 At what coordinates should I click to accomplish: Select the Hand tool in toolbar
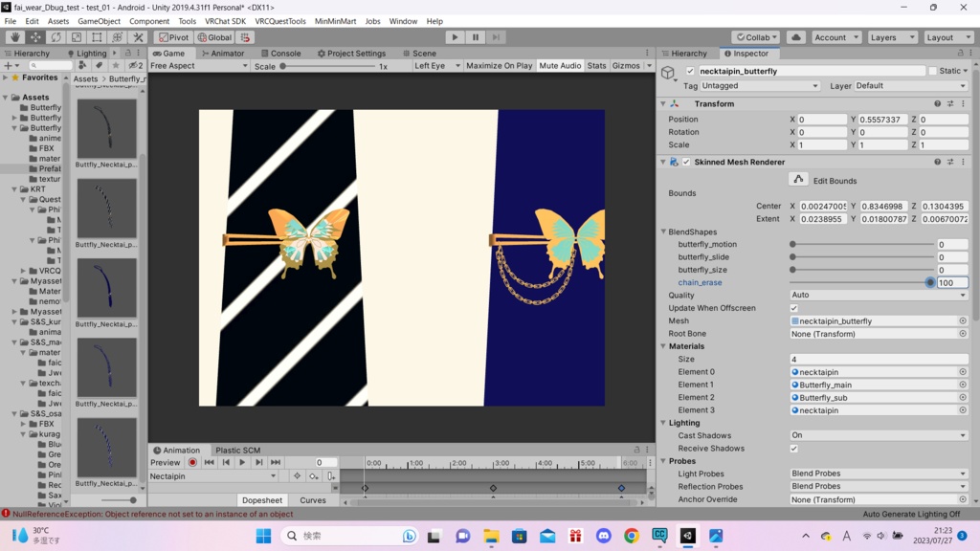point(15,37)
